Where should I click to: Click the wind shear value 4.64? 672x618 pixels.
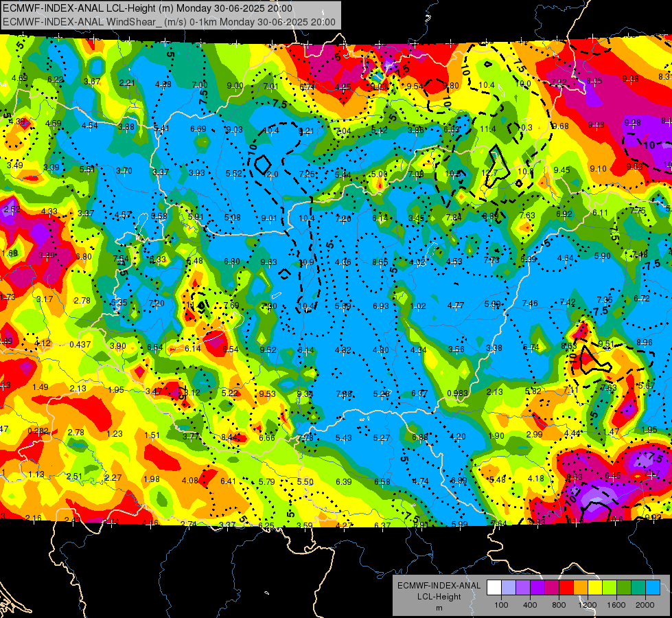click(x=566, y=257)
